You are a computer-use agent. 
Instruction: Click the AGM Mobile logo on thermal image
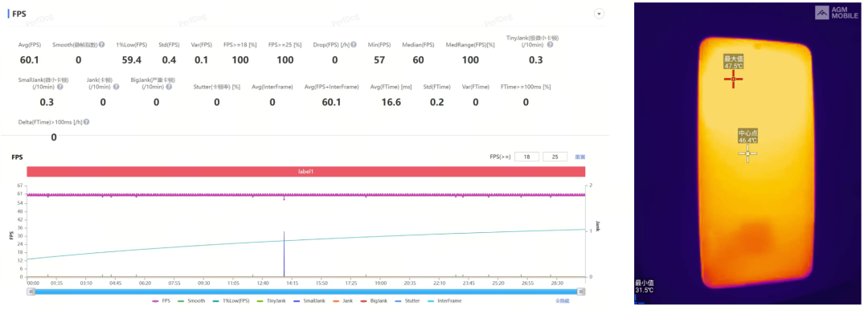837,13
